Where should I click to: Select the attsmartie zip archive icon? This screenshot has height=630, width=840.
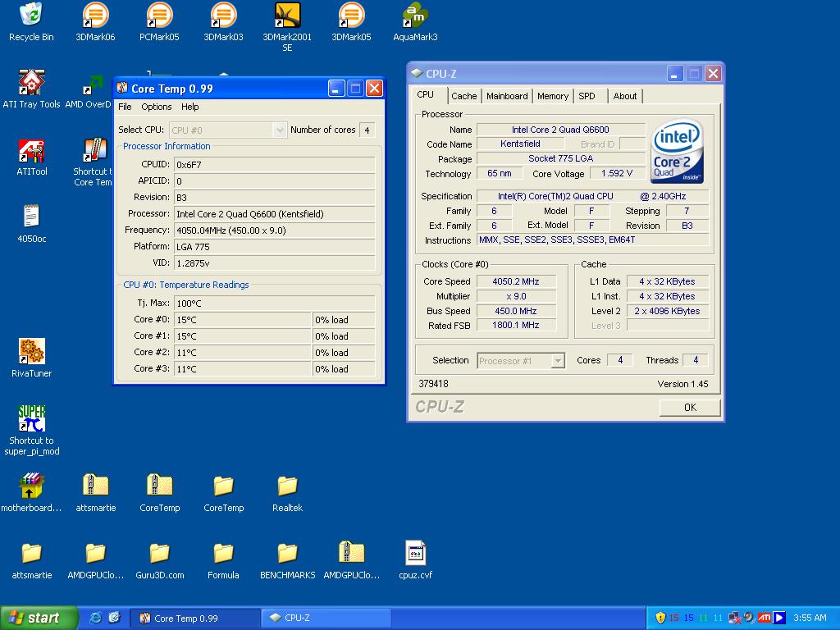pos(95,492)
